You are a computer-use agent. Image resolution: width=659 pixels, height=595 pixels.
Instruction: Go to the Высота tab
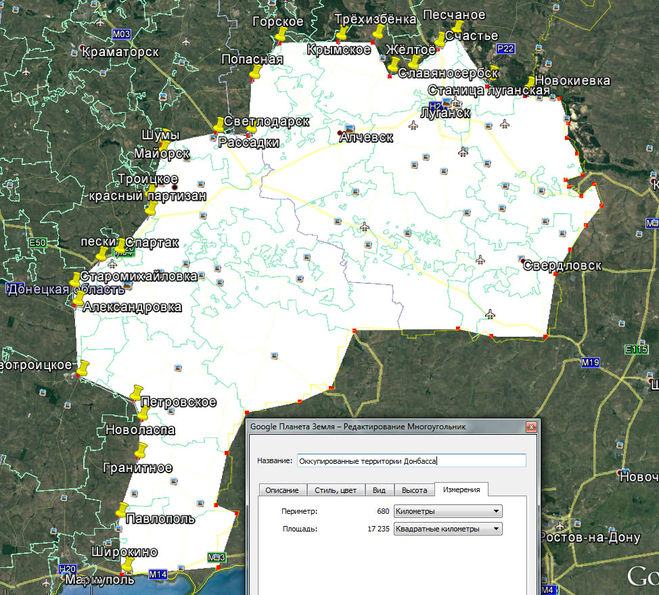coord(413,489)
